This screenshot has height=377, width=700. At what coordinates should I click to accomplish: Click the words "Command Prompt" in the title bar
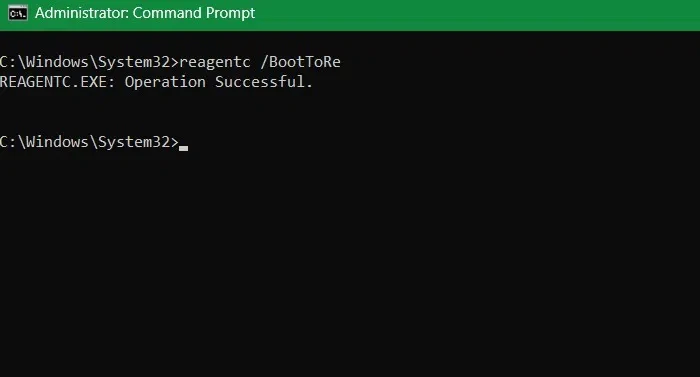194,13
